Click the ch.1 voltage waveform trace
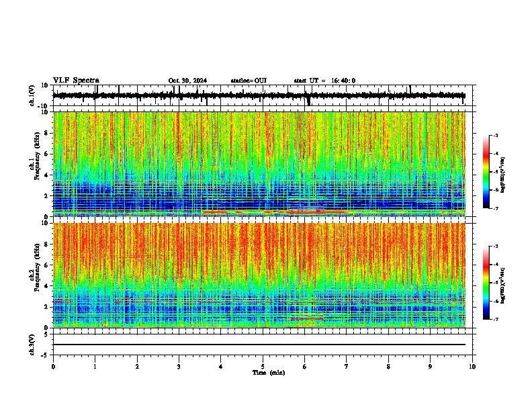 pyautogui.click(x=259, y=95)
